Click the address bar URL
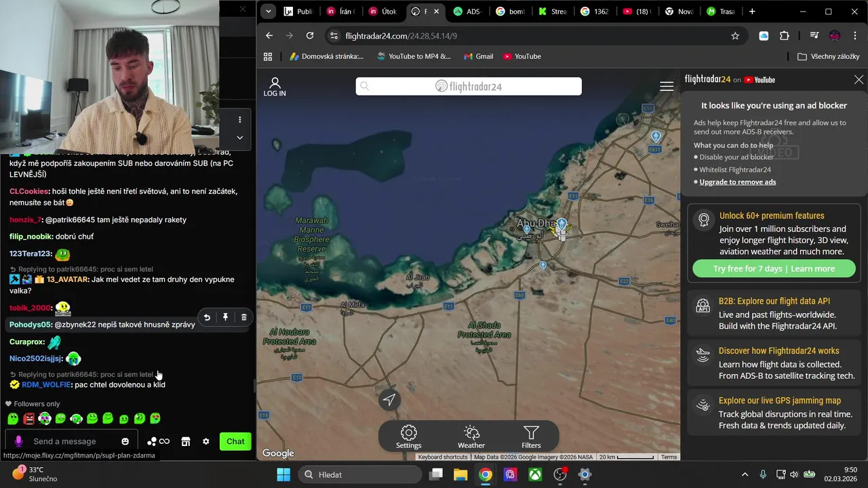The image size is (868, 488). [x=401, y=36]
